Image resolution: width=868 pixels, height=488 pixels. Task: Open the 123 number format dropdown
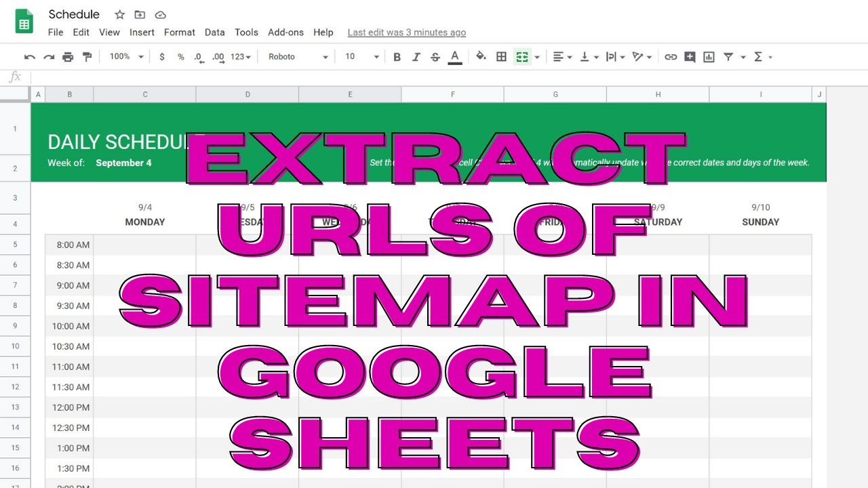(x=241, y=57)
